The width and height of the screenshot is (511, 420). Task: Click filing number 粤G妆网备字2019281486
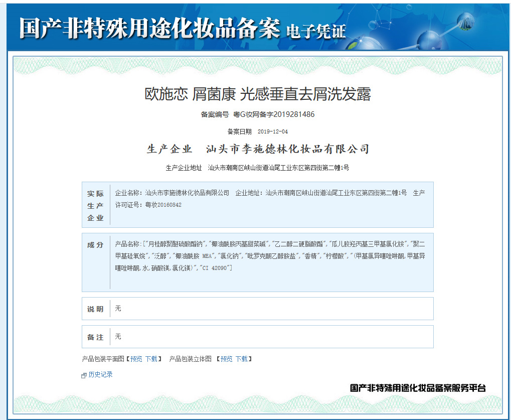point(274,114)
